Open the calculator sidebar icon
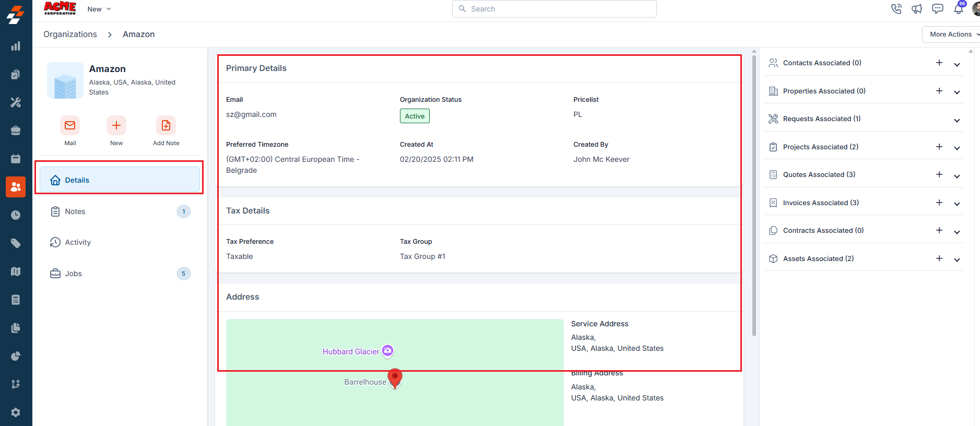 tap(16, 300)
